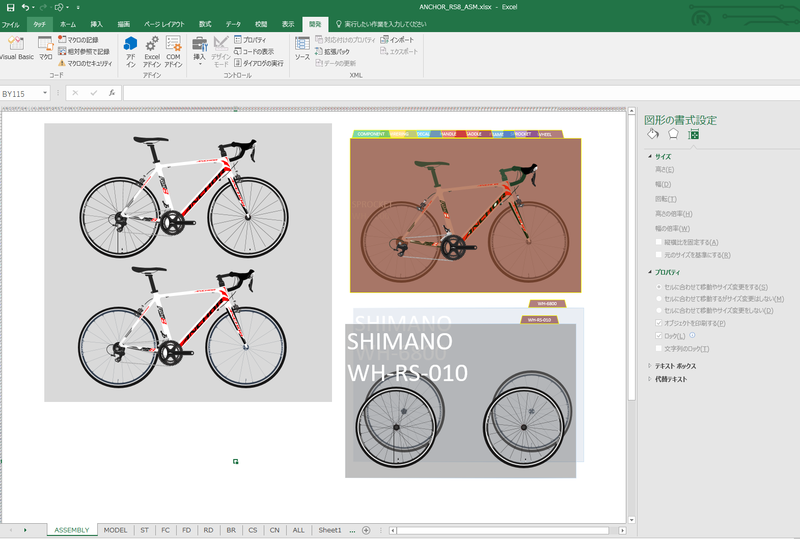The width and height of the screenshot is (800, 539).
Task: Collapse the サイズ section
Action: coord(650,157)
